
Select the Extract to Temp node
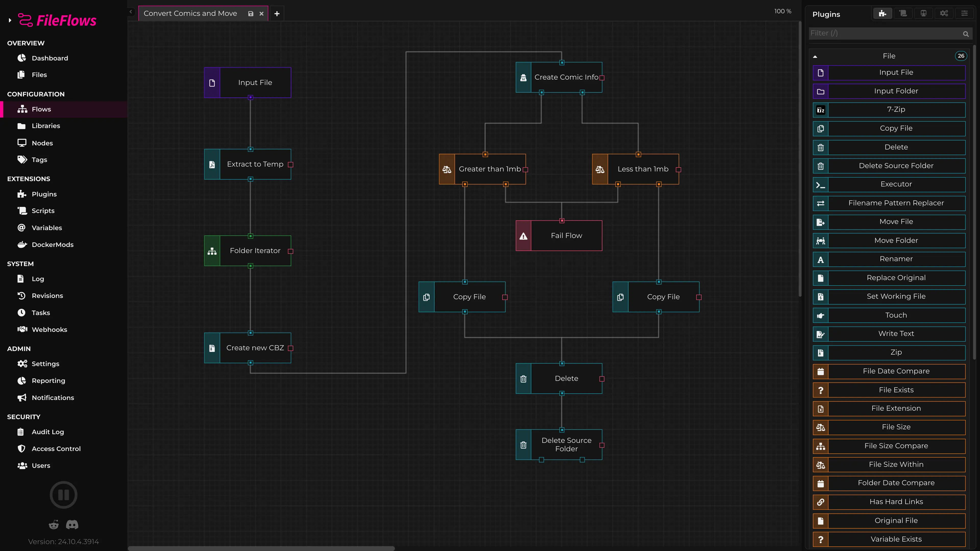pos(248,164)
